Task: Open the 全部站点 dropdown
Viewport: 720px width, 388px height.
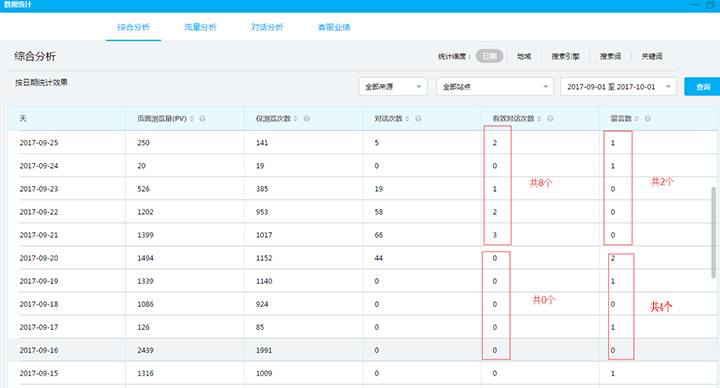Action: (495, 86)
